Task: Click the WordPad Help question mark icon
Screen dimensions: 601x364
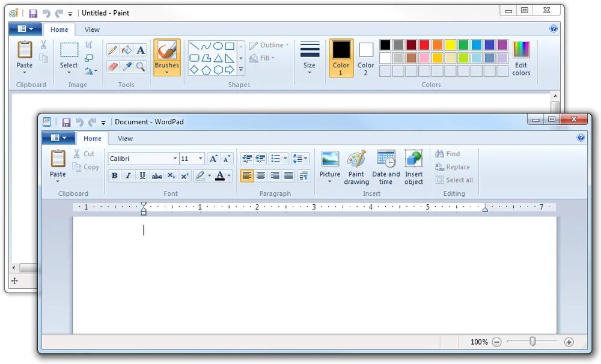Action: 581,138
